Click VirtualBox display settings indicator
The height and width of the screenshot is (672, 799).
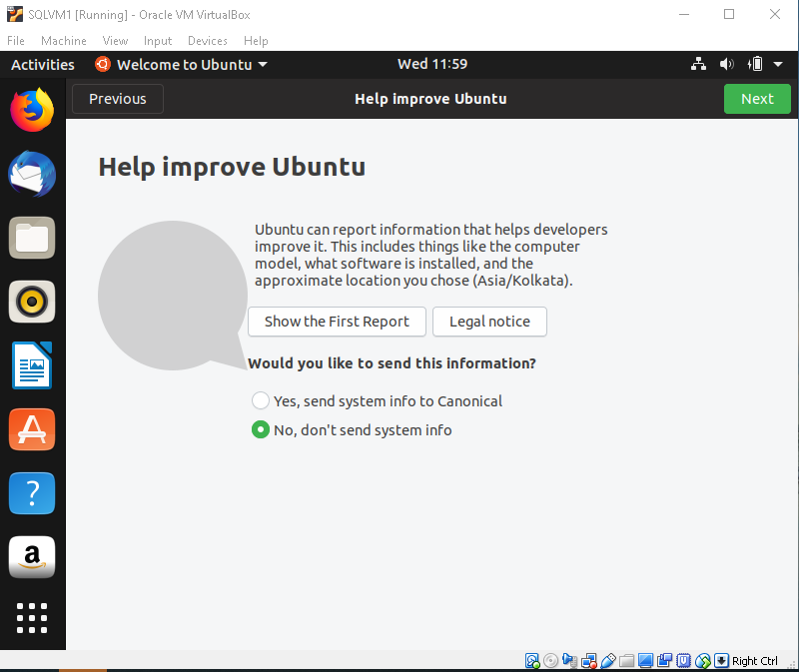tap(645, 661)
